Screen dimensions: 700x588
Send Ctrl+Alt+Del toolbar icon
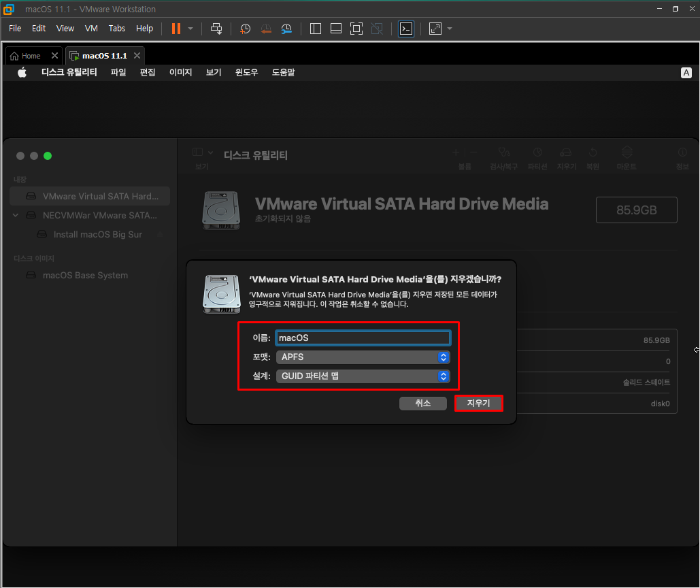(216, 29)
